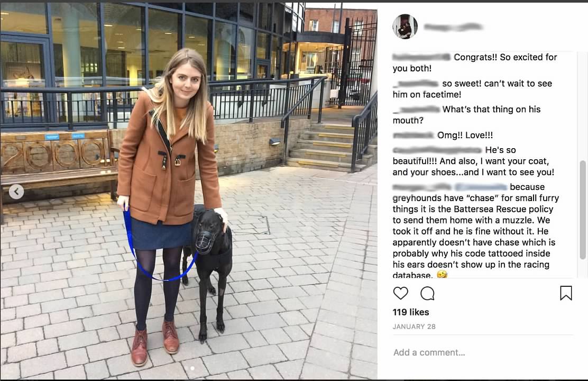Open the blue mentioned user before "because"
The width and height of the screenshot is (588, 381).
[481, 187]
